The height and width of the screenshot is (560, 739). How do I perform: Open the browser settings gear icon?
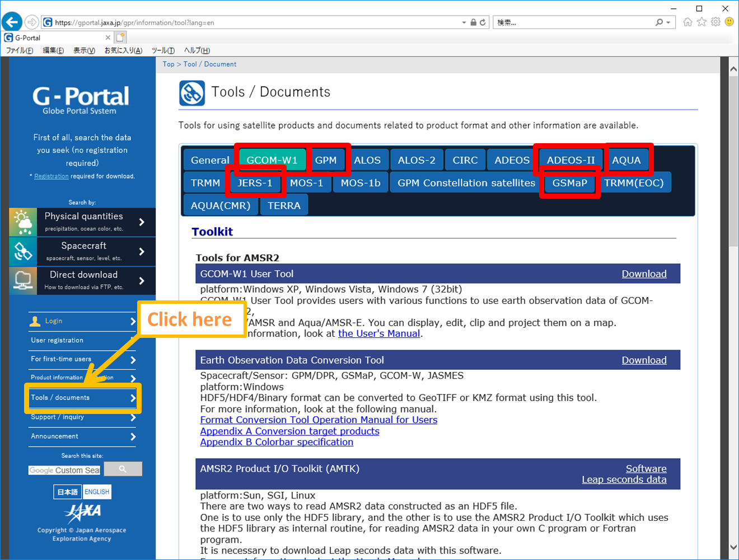(715, 22)
